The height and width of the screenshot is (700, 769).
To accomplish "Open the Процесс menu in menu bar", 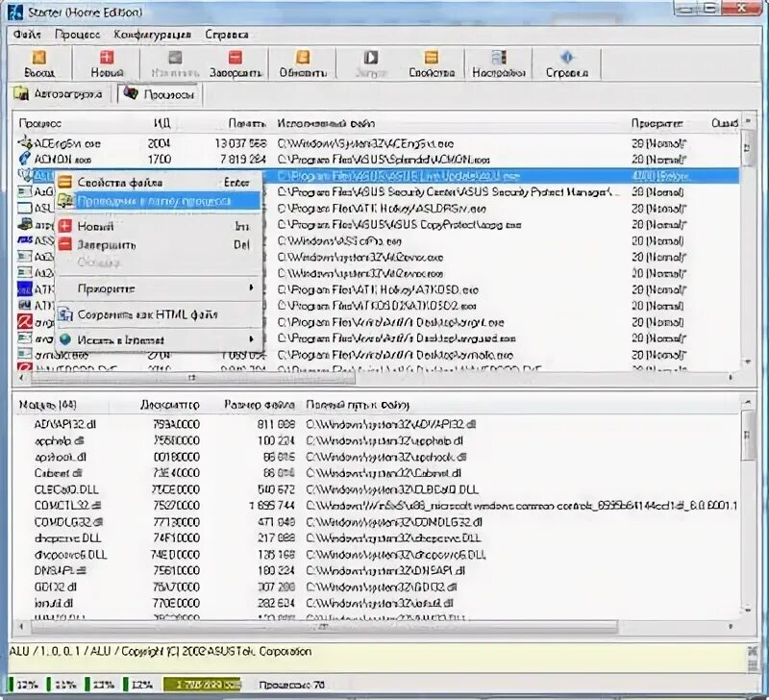I will [x=78, y=35].
